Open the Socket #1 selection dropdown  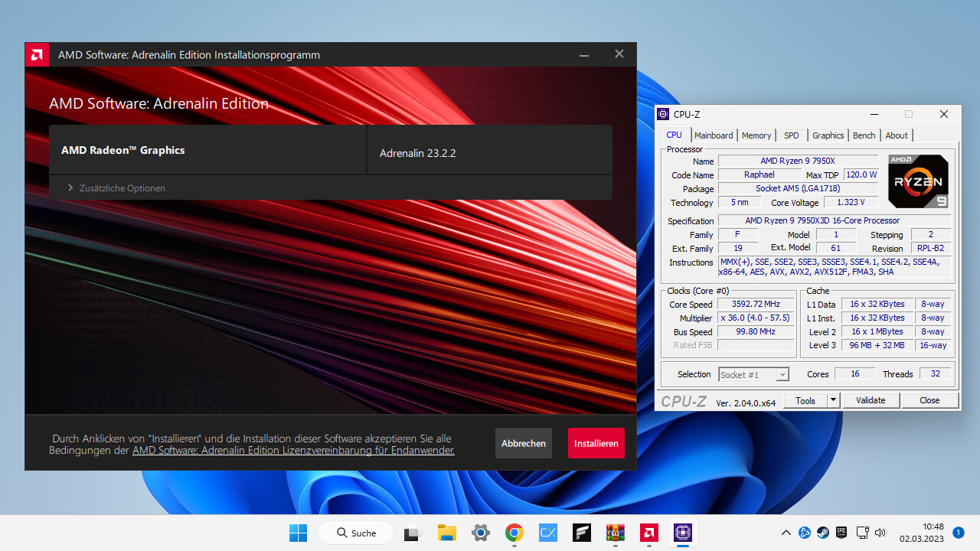(753, 374)
